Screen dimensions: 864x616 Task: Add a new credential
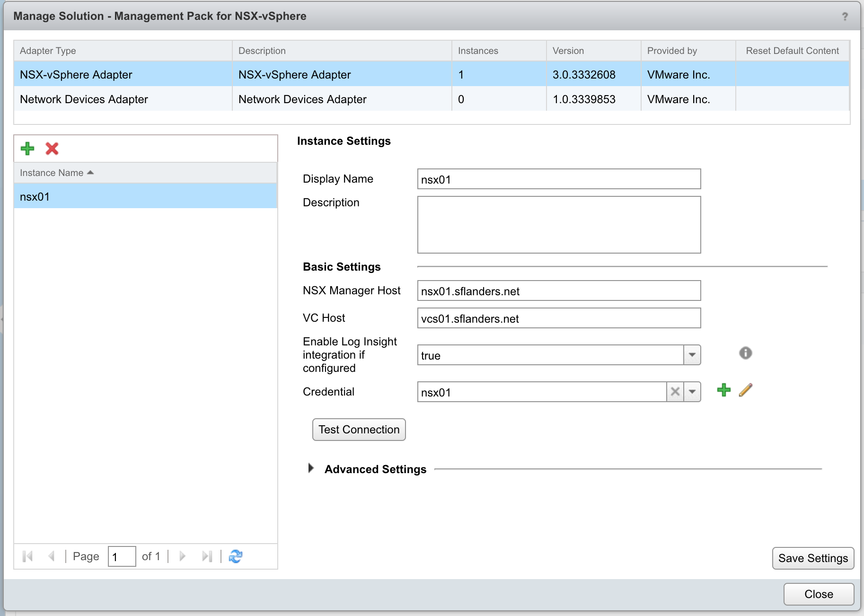click(x=723, y=390)
